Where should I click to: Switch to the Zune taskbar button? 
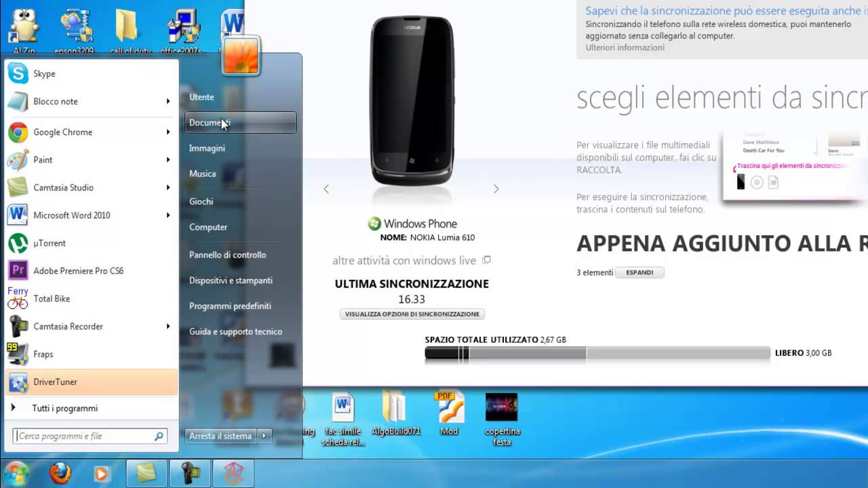[x=233, y=473]
